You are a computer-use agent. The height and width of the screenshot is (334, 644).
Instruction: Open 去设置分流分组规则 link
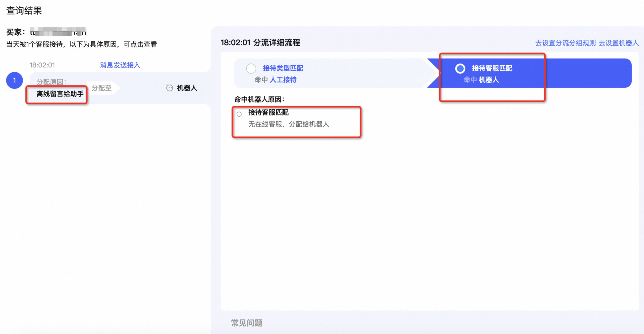[565, 43]
